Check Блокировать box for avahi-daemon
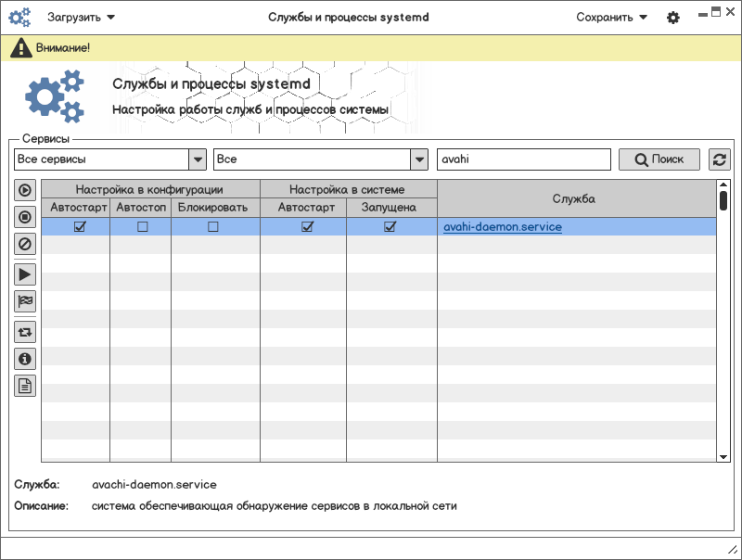Image resolution: width=742 pixels, height=560 pixels. 213,227
